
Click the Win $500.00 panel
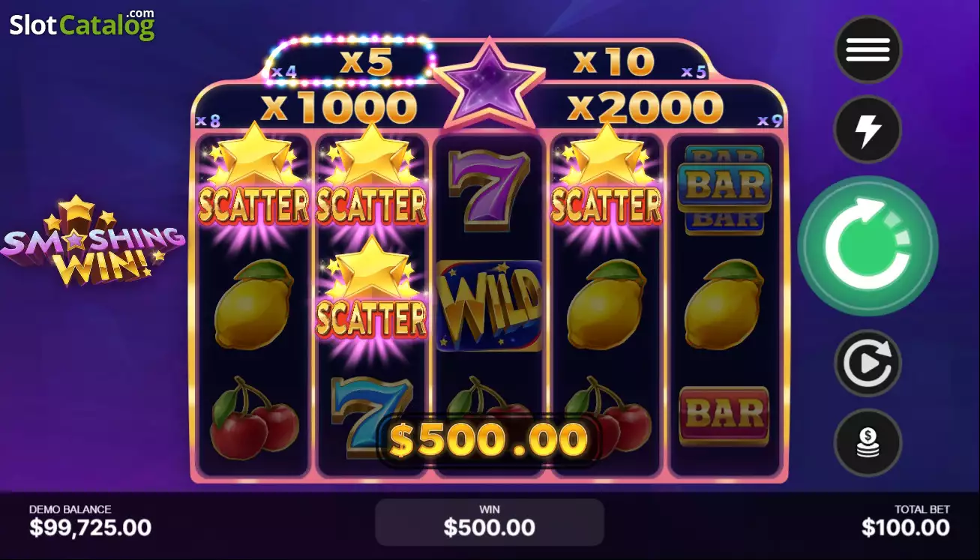coord(490,522)
